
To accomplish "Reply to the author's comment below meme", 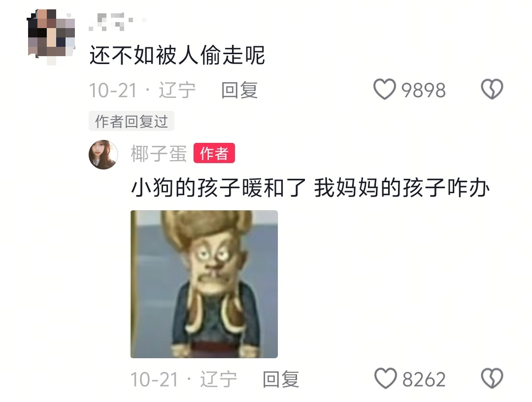I will coord(281,379).
